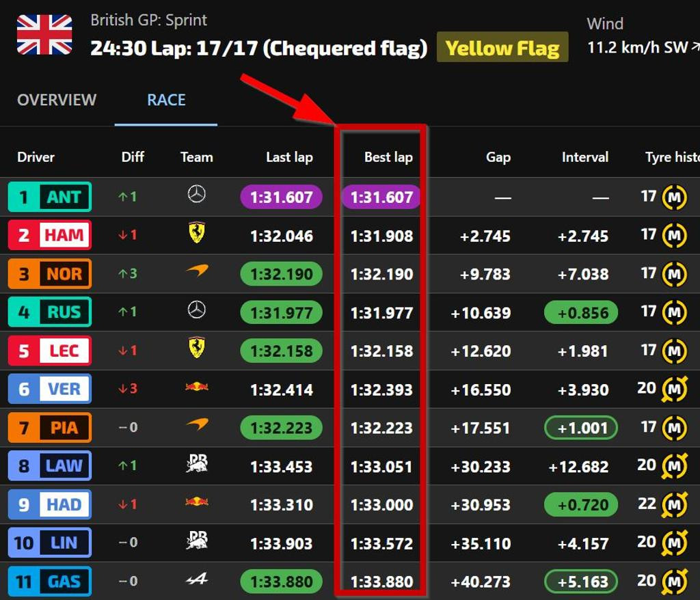This screenshot has height=600, width=700.
Task: Click Racing Bulls logo in LIN row
Action: click(x=197, y=540)
